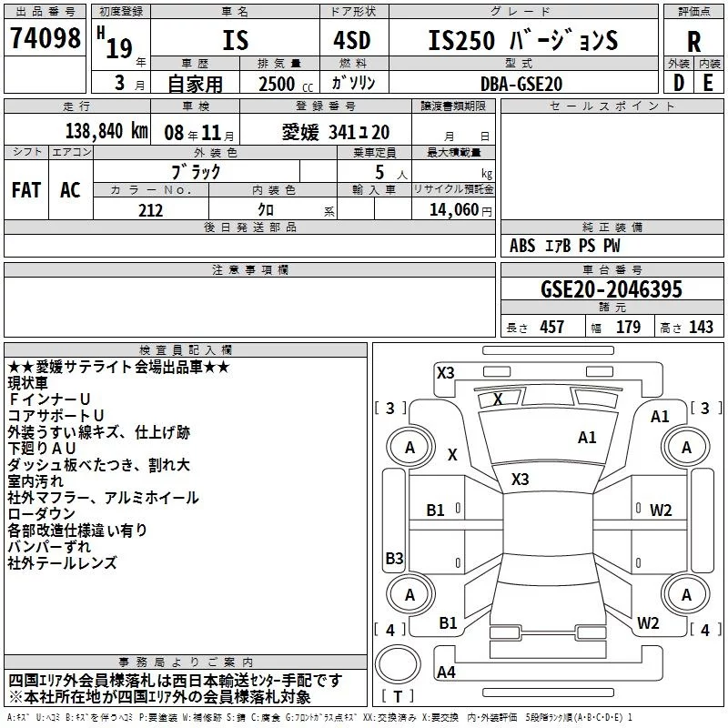
Task: Select the length value 457
Action: tap(552, 327)
